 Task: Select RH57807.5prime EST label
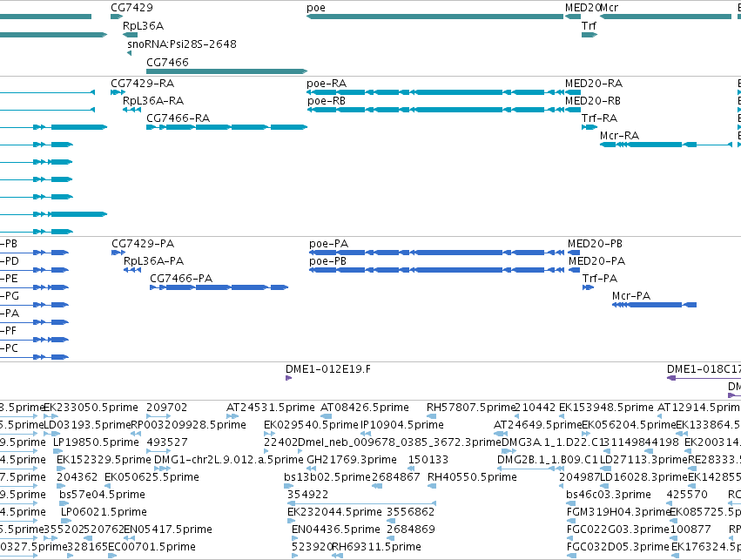[471, 408]
